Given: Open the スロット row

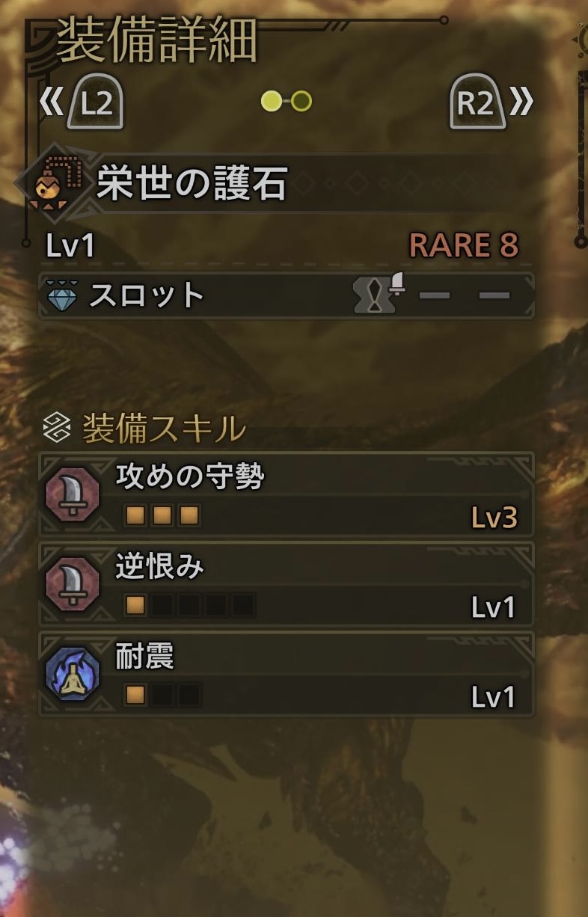Looking at the screenshot, I should (287, 296).
